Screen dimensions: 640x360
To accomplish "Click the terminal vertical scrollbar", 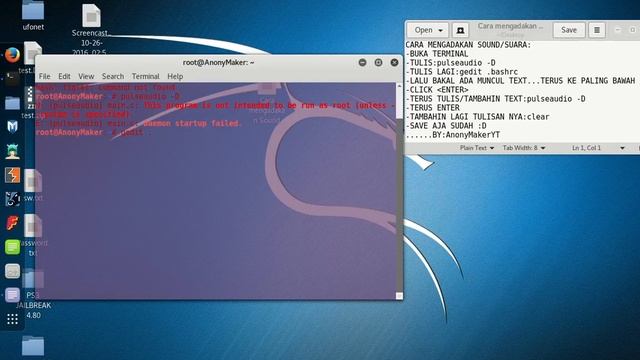I will click(x=399, y=190).
